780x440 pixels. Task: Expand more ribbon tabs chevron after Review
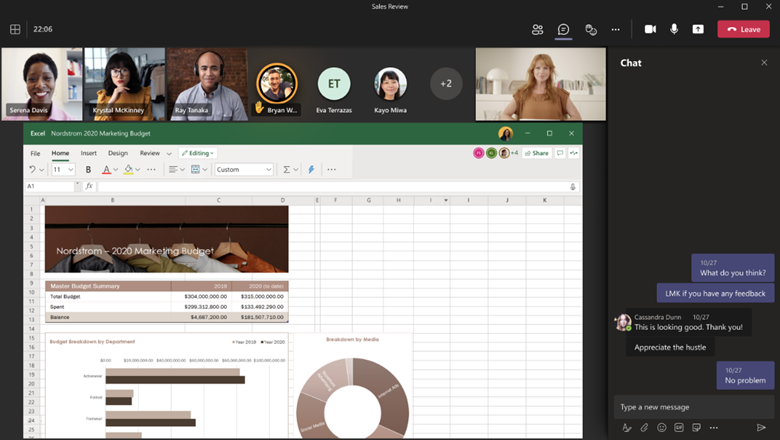[x=169, y=154]
